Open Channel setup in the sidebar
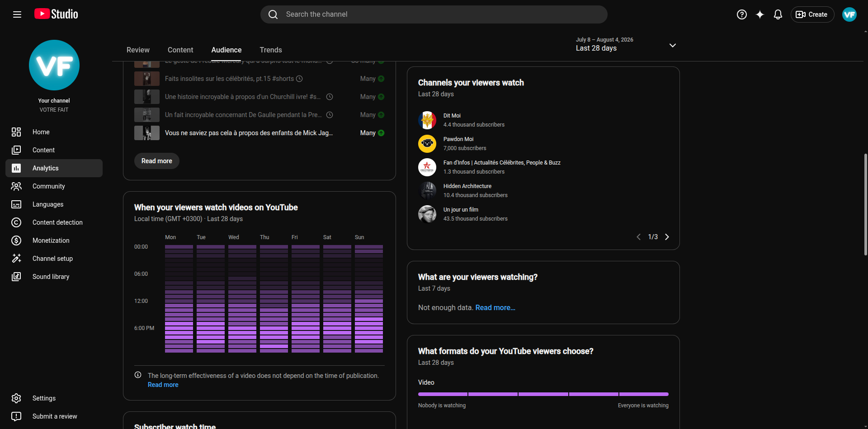Screen dimensions: 868x429 (x=54, y=259)
